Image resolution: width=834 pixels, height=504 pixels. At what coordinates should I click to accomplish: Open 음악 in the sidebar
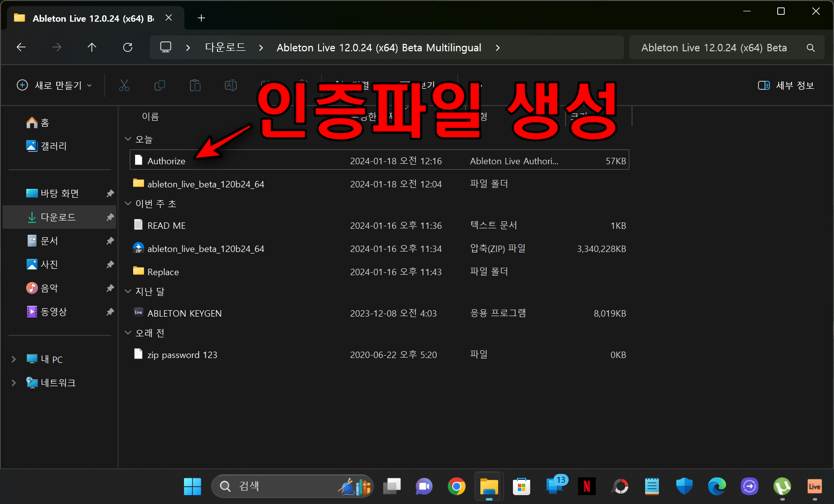tap(42, 288)
